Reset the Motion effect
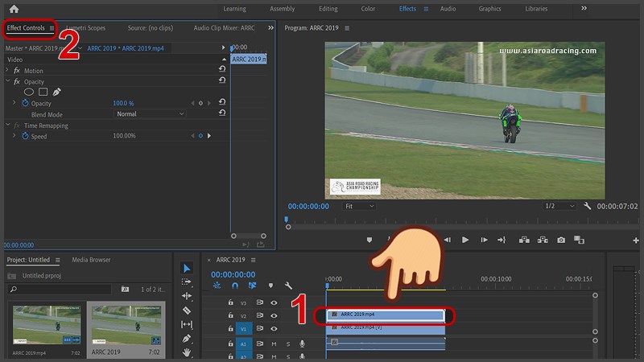Viewport: 644px width, 362px height. pos(222,69)
